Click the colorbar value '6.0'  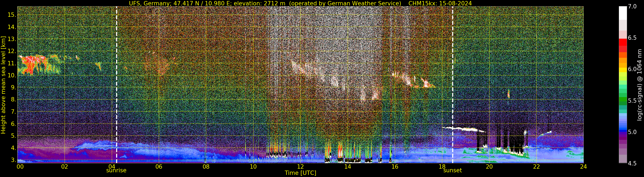pos(632,69)
